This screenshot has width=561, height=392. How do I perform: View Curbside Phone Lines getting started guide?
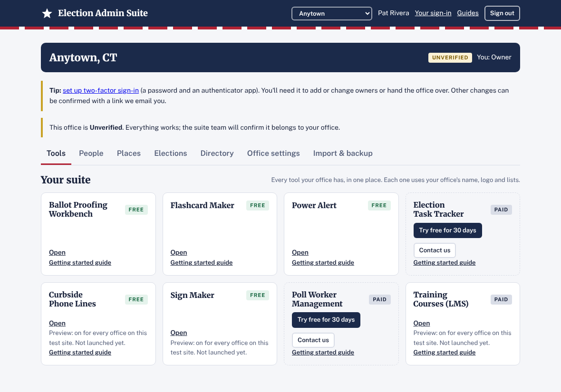pyautogui.click(x=80, y=352)
